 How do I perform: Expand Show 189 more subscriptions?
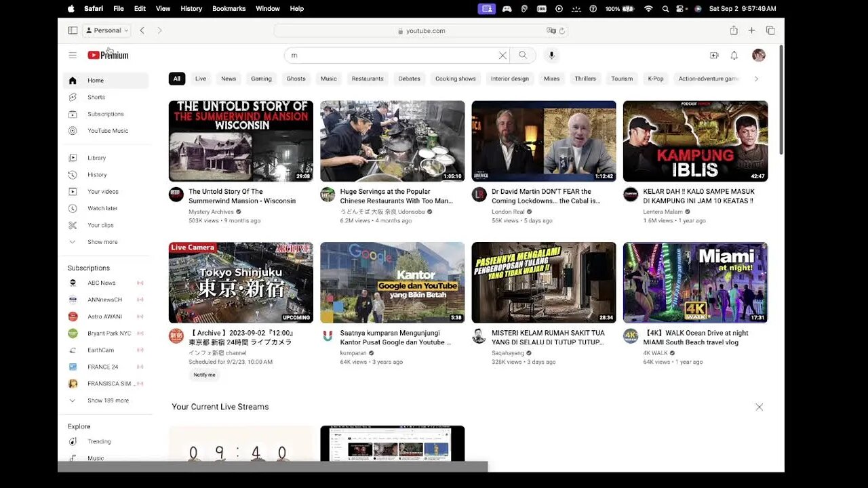[106, 401]
